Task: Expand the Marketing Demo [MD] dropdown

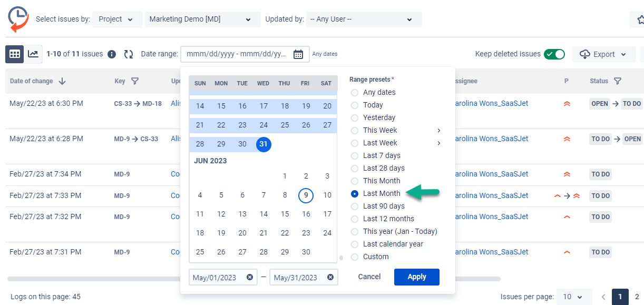Action: tap(202, 19)
